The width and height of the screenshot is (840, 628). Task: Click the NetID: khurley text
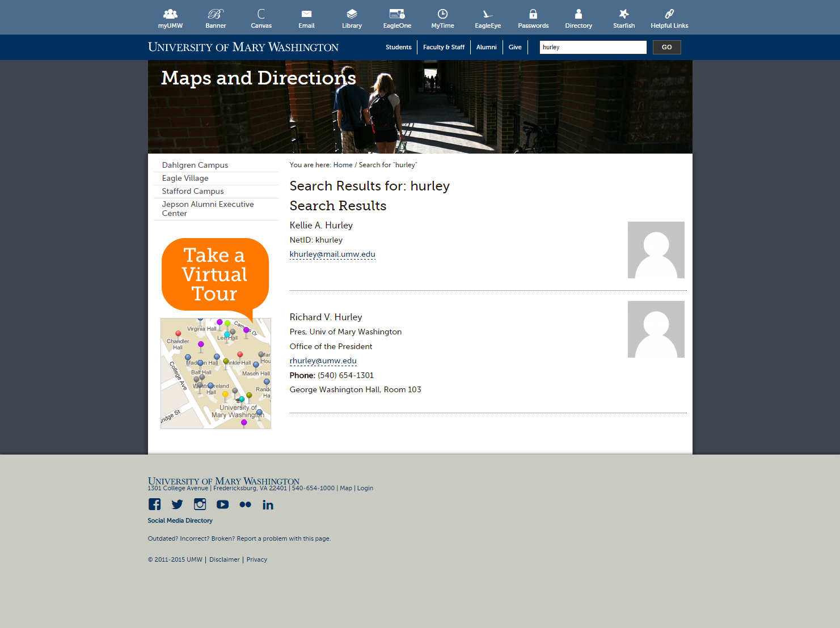click(316, 240)
